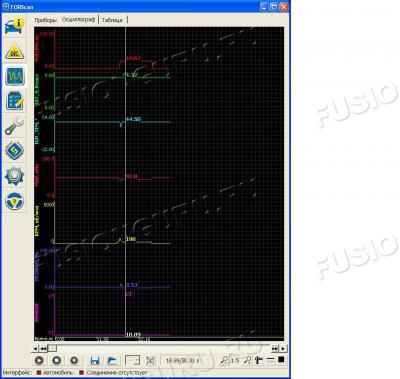Open the vehicle information section icon
The width and height of the screenshot is (400, 379).
point(14,26)
